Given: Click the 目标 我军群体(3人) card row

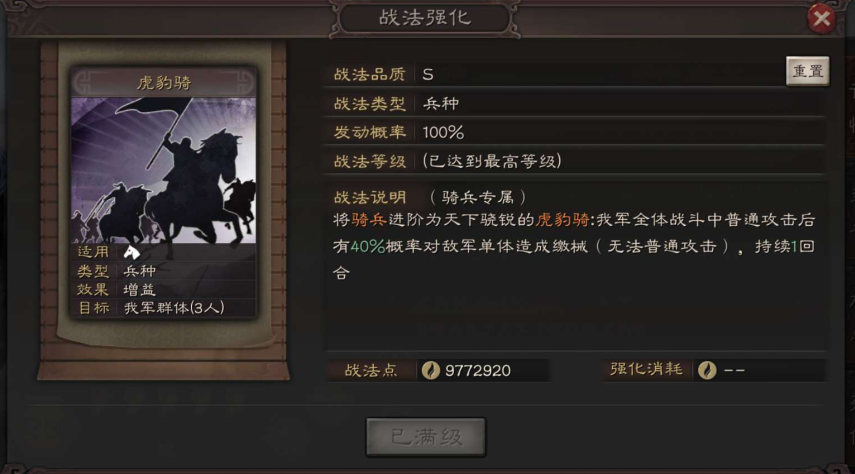Looking at the screenshot, I should [164, 308].
